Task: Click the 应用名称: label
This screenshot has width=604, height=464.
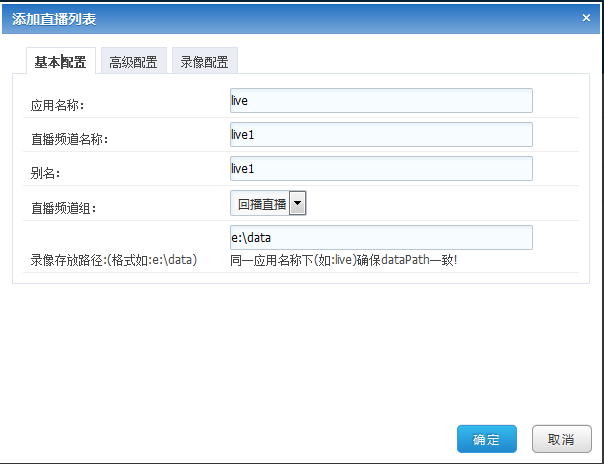Action: pyautogui.click(x=57, y=105)
